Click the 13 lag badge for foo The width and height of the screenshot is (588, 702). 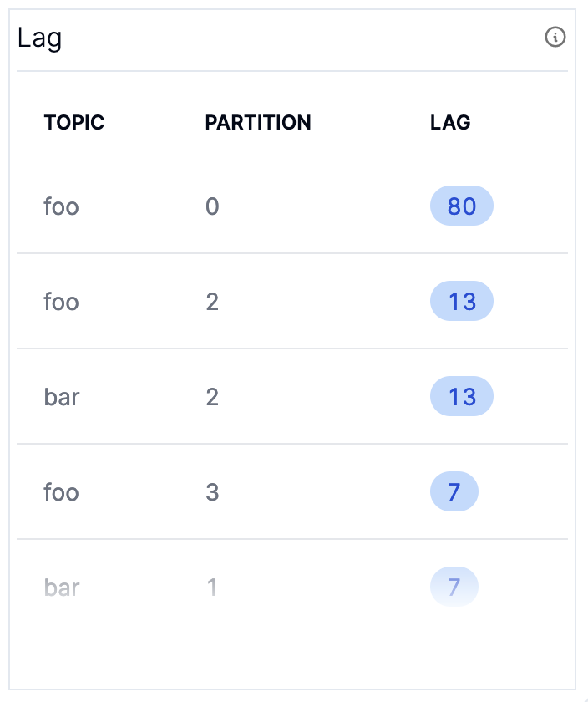pyautogui.click(x=462, y=302)
